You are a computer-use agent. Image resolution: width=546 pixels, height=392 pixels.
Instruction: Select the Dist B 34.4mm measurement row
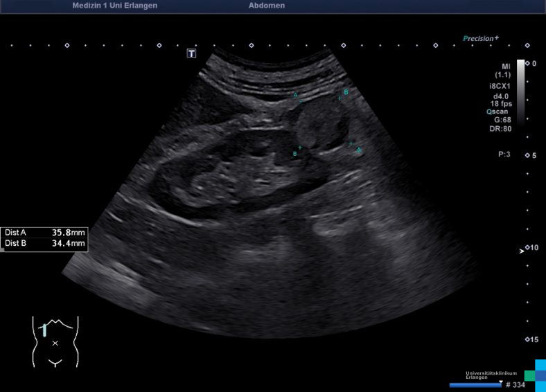pyautogui.click(x=45, y=244)
